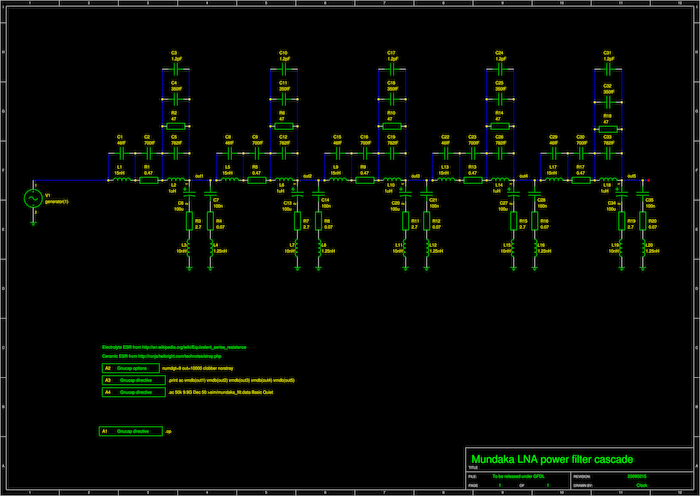Viewport: 700px width, 496px height.
Task: Select resistor R14 47 symbol
Action: click(x=500, y=126)
